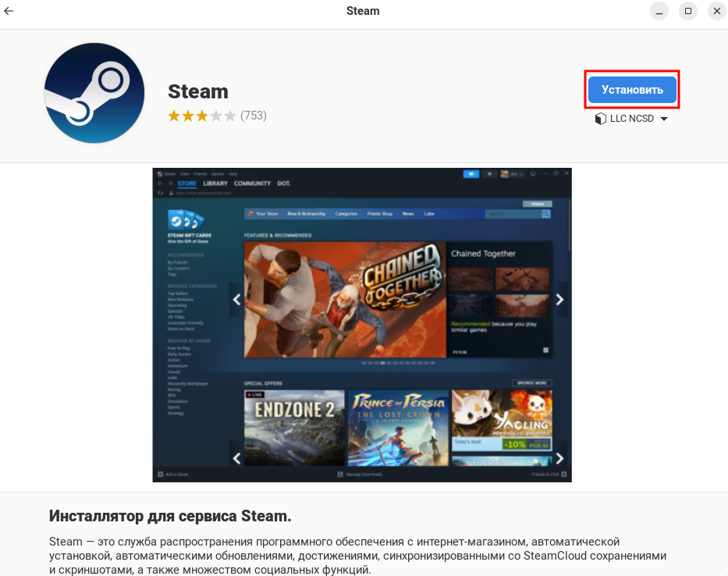Open the Endzone 2 game thumbnail
This screenshot has width=728, height=576.
pos(294,428)
